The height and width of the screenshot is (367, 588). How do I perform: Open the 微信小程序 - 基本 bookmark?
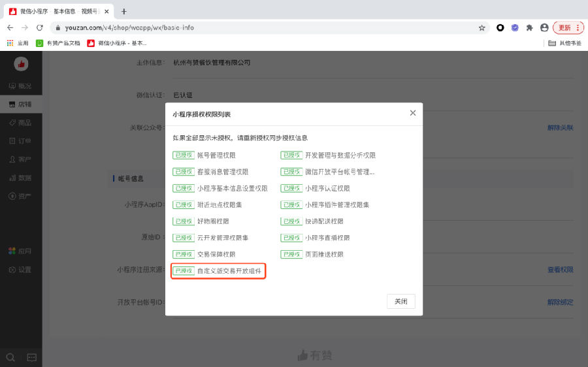click(x=117, y=43)
